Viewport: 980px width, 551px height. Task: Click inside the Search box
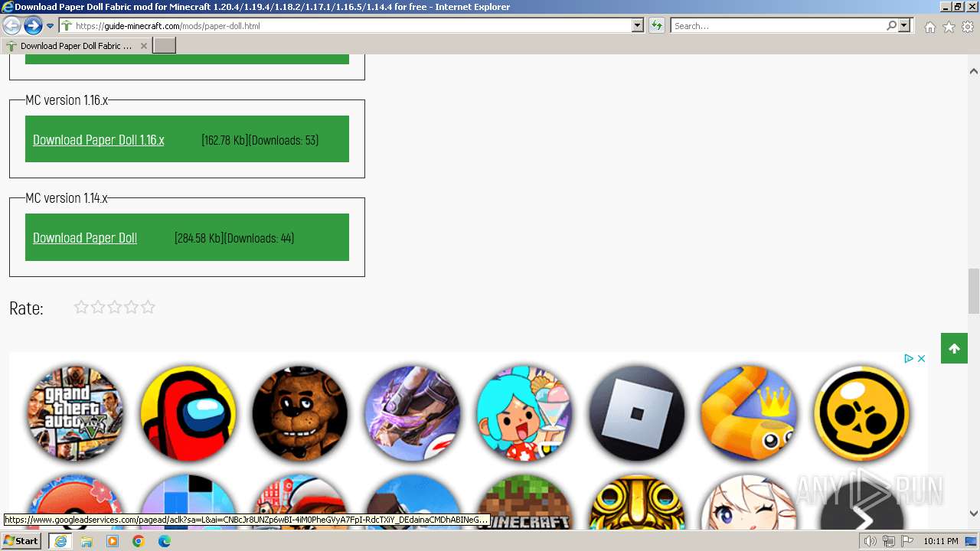pyautogui.click(x=778, y=26)
